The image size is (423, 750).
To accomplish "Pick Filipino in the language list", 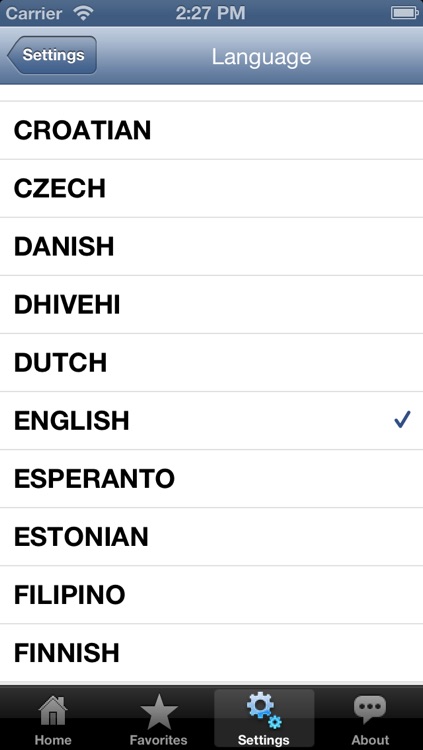I will pos(212,595).
